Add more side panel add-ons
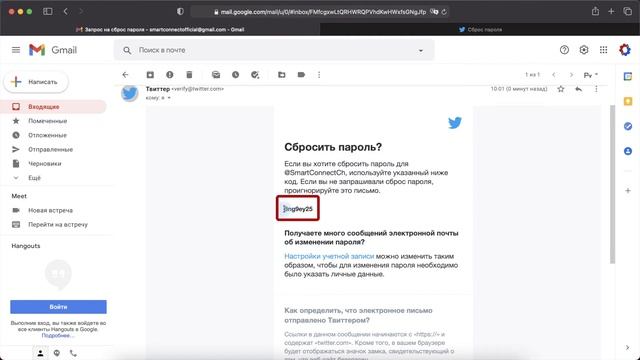This screenshot has width=640, height=360. 628,191
